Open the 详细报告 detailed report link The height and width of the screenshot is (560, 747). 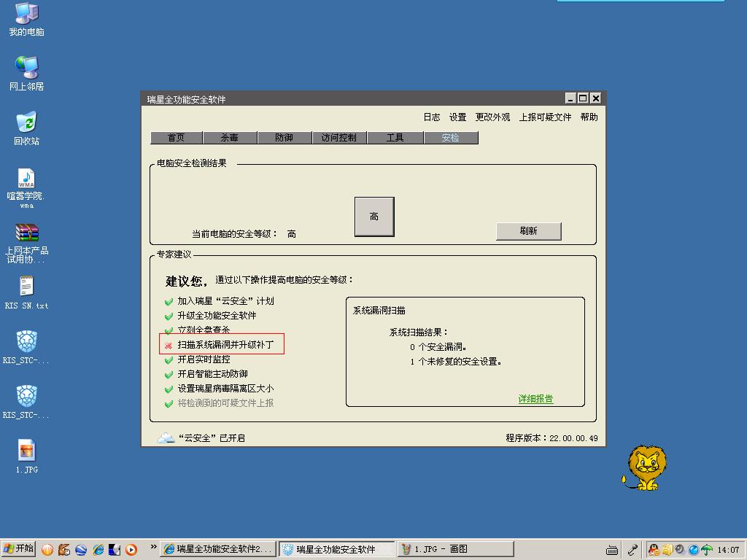pos(535,399)
